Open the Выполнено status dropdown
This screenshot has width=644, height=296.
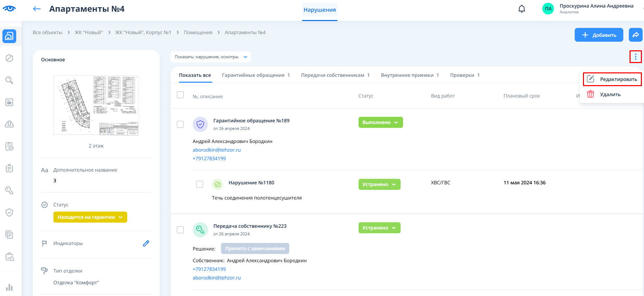pyautogui.click(x=380, y=122)
